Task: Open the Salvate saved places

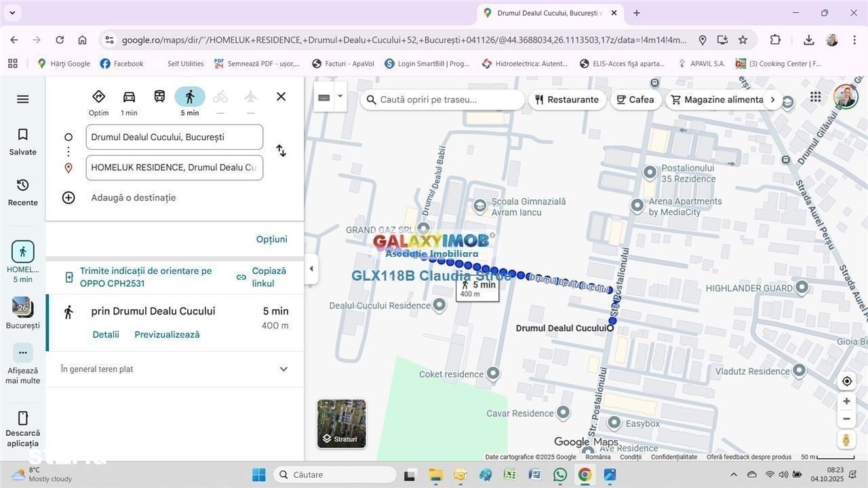Action: pos(22,142)
